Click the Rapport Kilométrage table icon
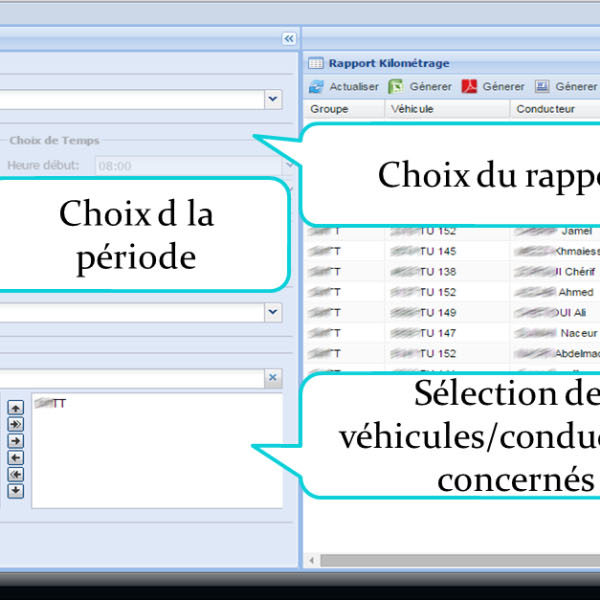Viewport: 600px width, 600px height. (315, 63)
